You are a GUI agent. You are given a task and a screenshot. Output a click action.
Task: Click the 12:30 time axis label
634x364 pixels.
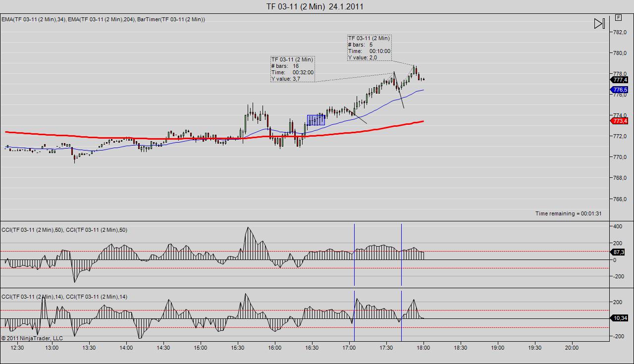tap(17, 348)
